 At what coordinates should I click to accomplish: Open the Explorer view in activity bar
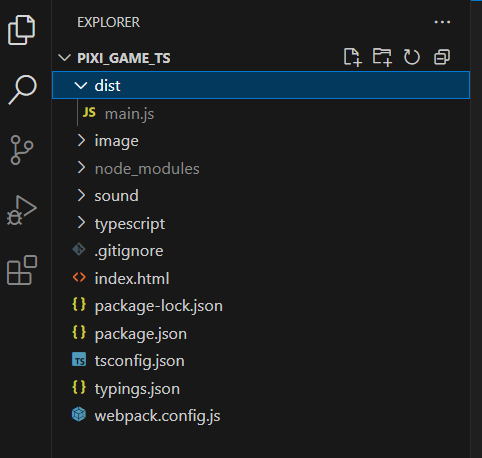(22, 30)
